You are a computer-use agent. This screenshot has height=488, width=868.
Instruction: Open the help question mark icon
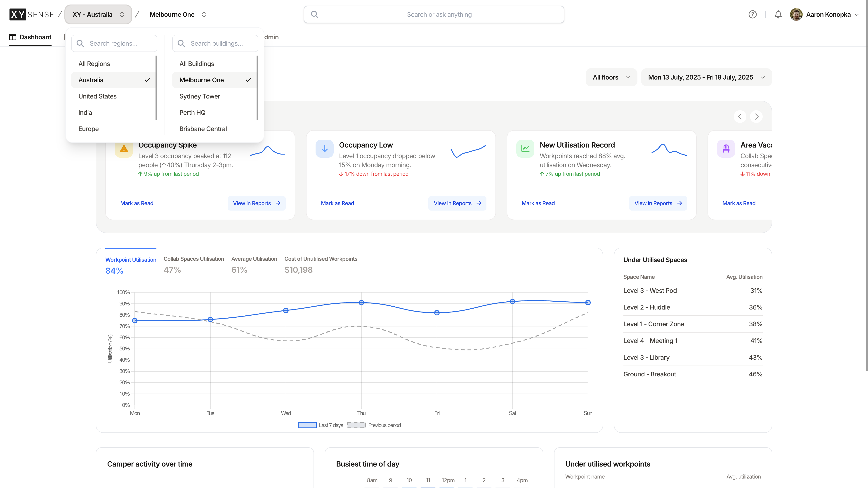752,14
